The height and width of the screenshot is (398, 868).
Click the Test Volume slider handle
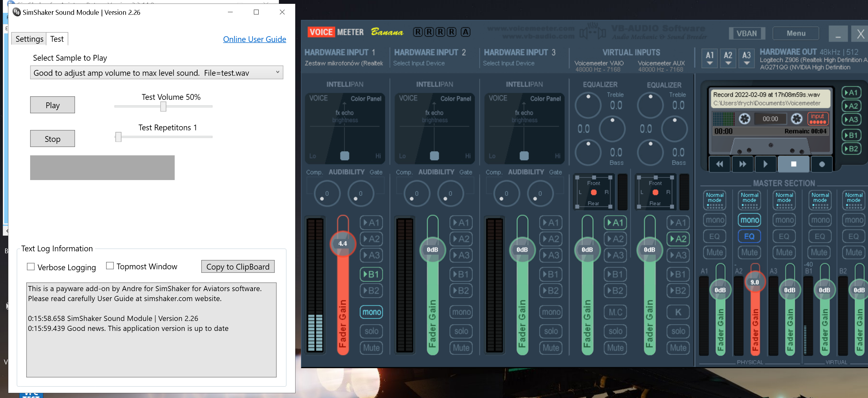pyautogui.click(x=163, y=107)
